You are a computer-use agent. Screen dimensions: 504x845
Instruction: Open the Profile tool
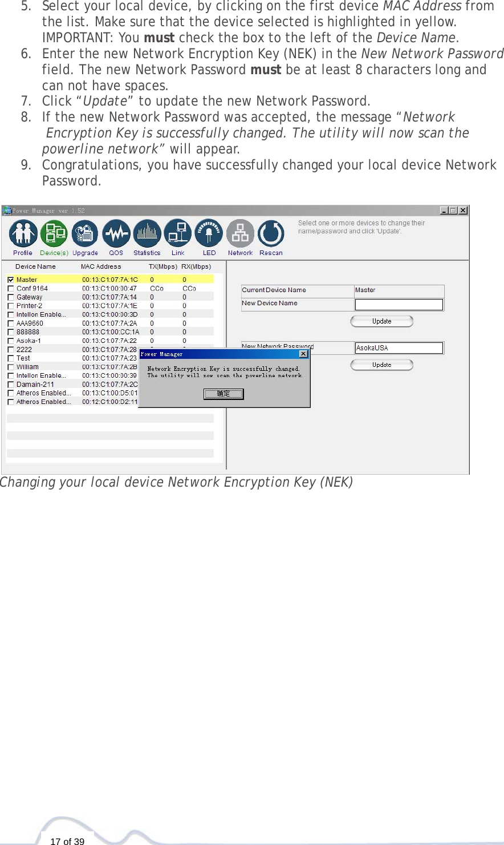pyautogui.click(x=23, y=233)
